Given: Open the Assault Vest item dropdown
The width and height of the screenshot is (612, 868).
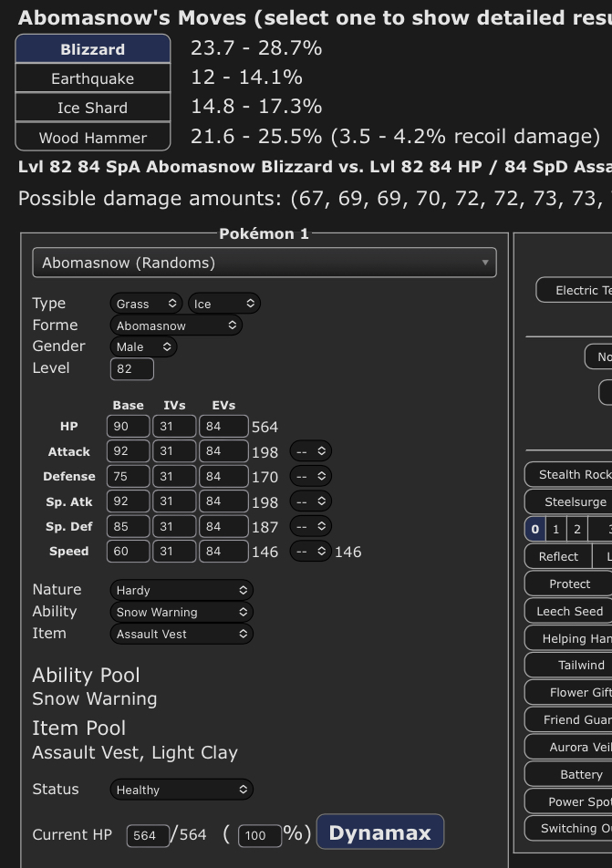Looking at the screenshot, I should (x=182, y=634).
